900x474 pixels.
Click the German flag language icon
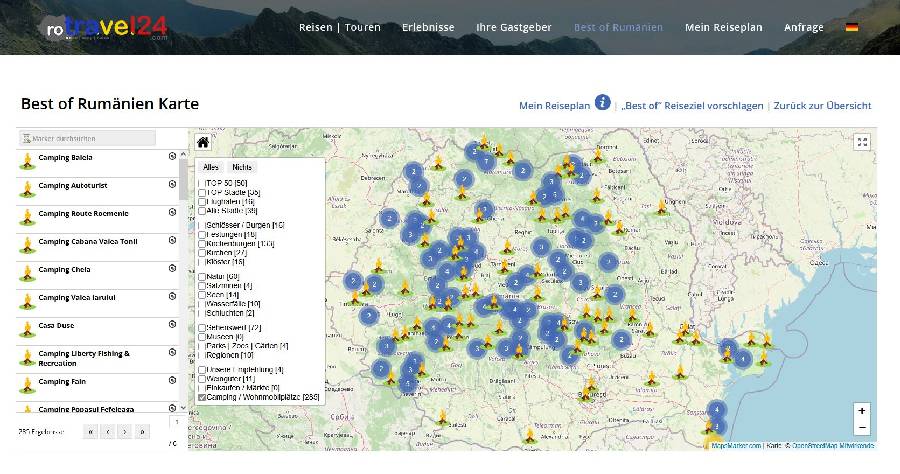tap(852, 28)
